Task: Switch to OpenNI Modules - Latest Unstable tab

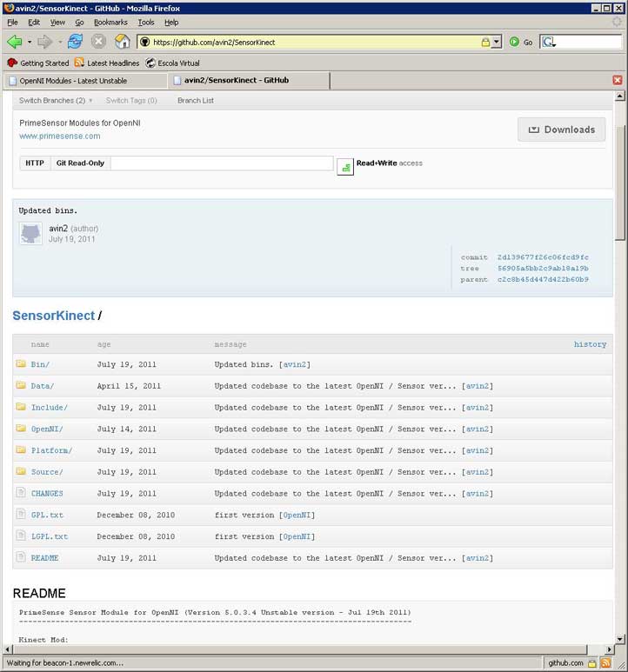Action: coord(85,81)
